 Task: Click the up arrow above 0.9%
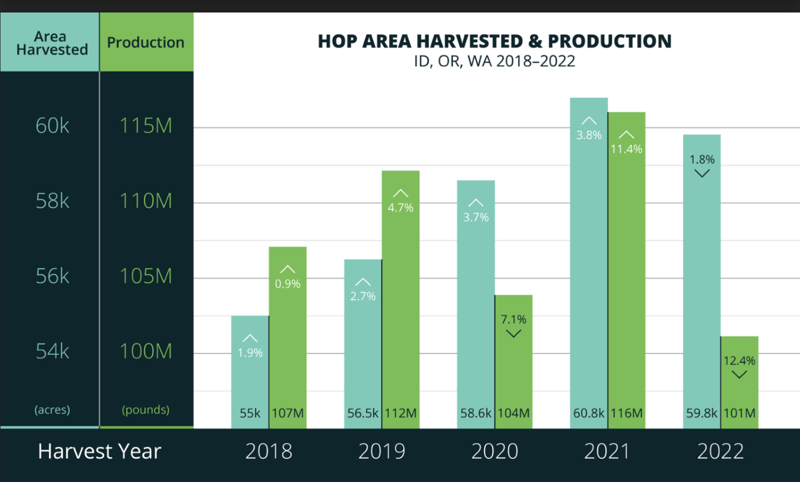(288, 269)
